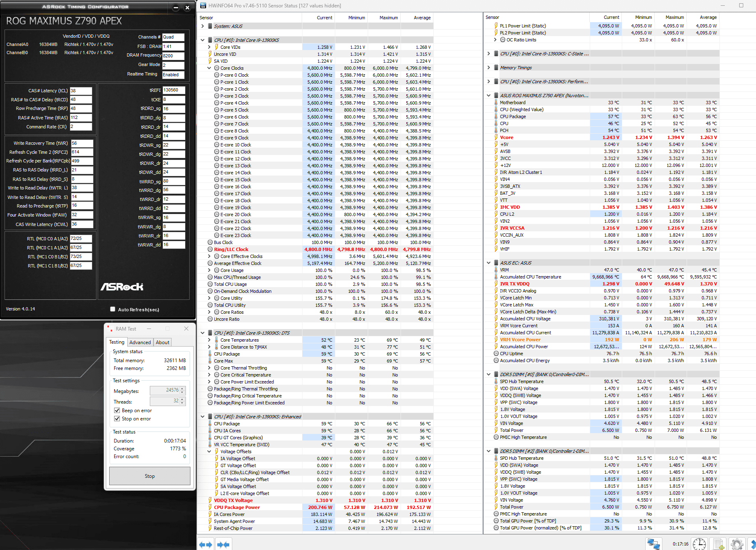Click HWiNFO shrink-columns arrows icon
The height and width of the screenshot is (550, 756).
[223, 545]
